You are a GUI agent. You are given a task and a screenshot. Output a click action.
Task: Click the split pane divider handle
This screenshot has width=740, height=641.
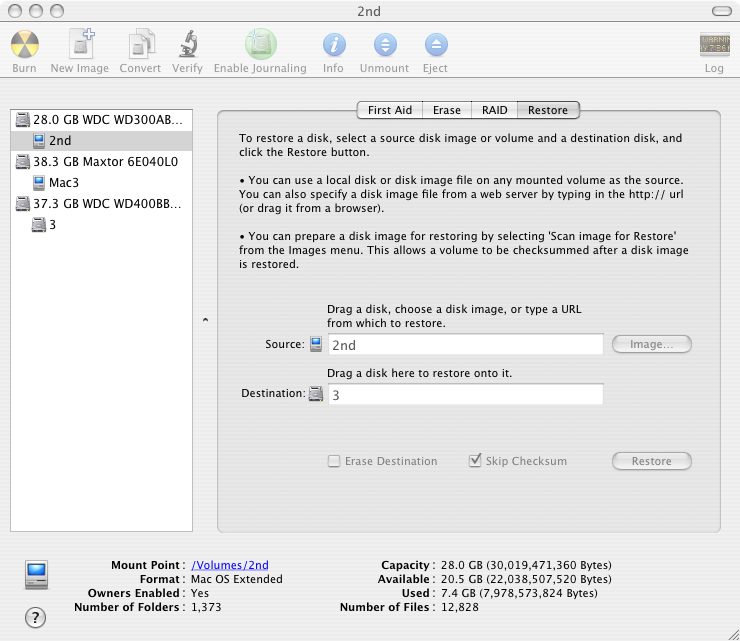[205, 320]
